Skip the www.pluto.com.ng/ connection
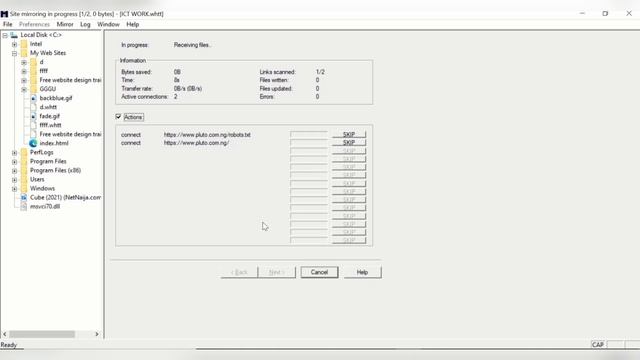 coord(349,142)
